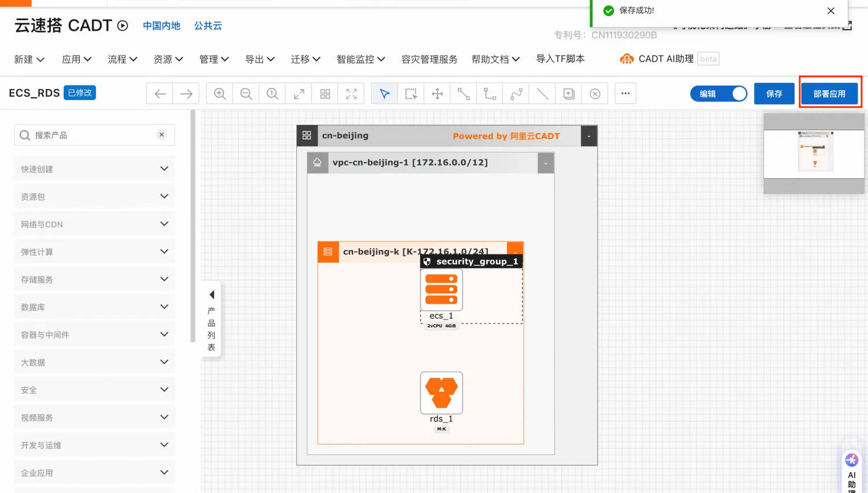Click the 保存 save button
Viewport: 868px width, 493px height.
coord(774,94)
